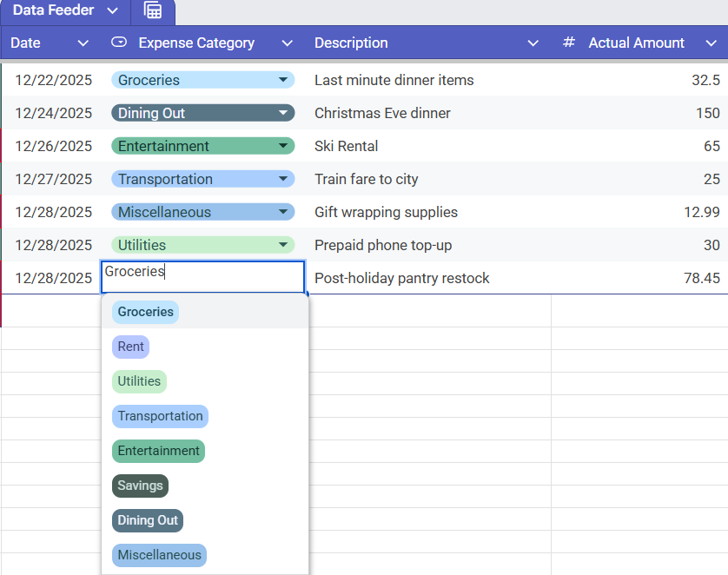Choose Rent from the dropdown list
728x575 pixels.
130,347
